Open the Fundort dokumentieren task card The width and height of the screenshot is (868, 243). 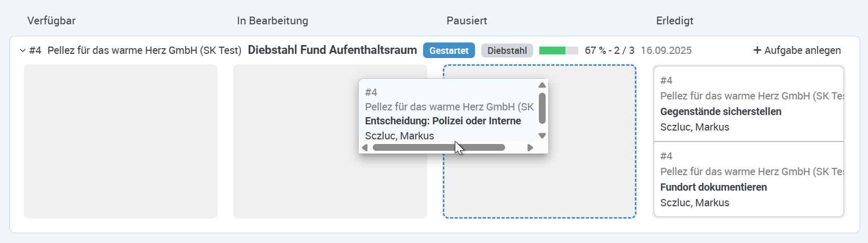pos(749,179)
